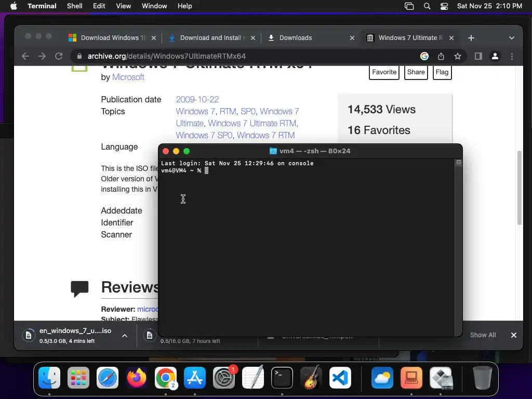The width and height of the screenshot is (532, 399).
Task: Open Visual Studio Code from the Dock
Action: tap(340, 378)
